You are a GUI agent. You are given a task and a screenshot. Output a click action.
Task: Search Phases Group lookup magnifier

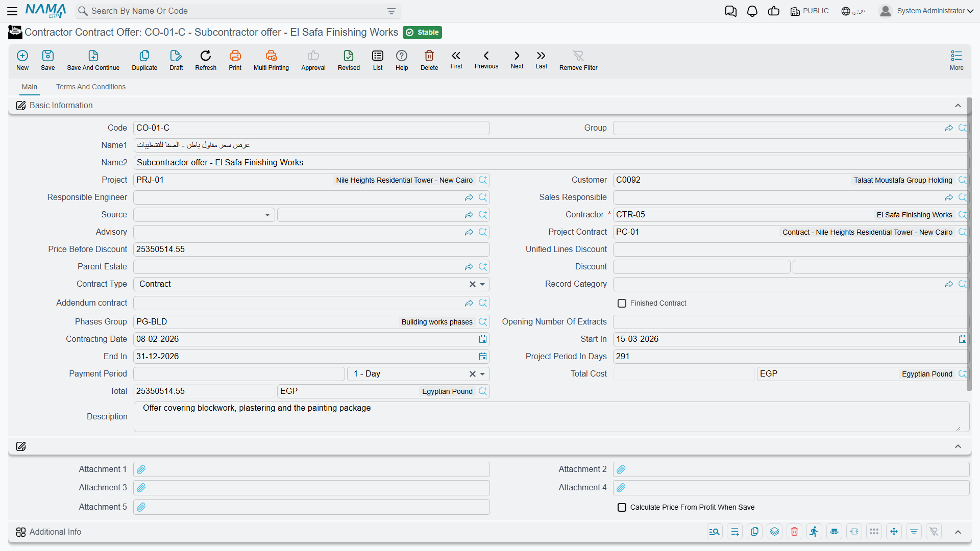[483, 322]
